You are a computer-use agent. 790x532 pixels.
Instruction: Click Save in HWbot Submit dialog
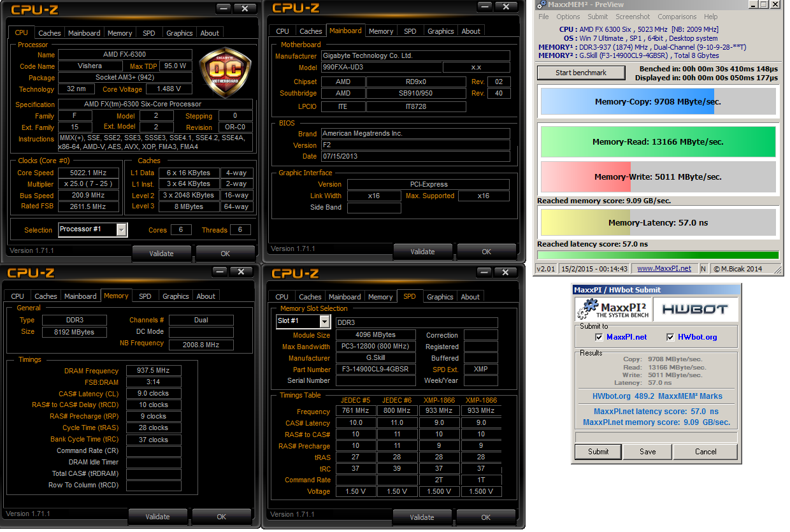coord(648,451)
